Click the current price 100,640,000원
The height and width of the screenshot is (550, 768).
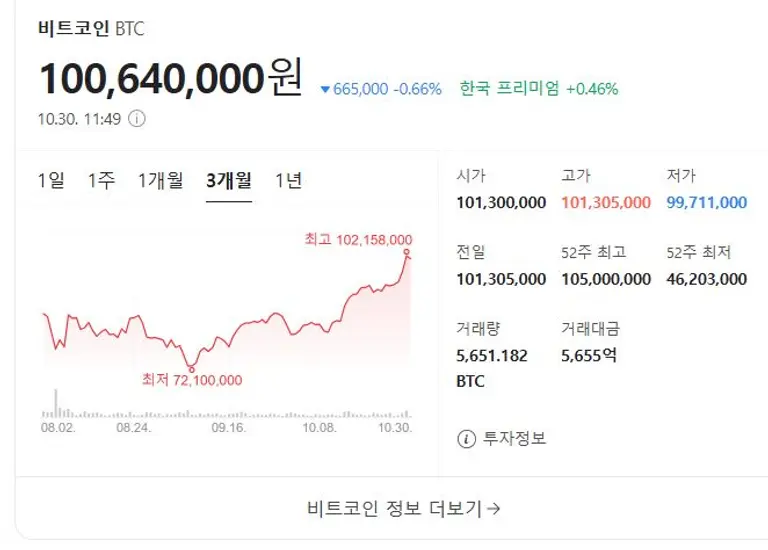pyautogui.click(x=170, y=79)
